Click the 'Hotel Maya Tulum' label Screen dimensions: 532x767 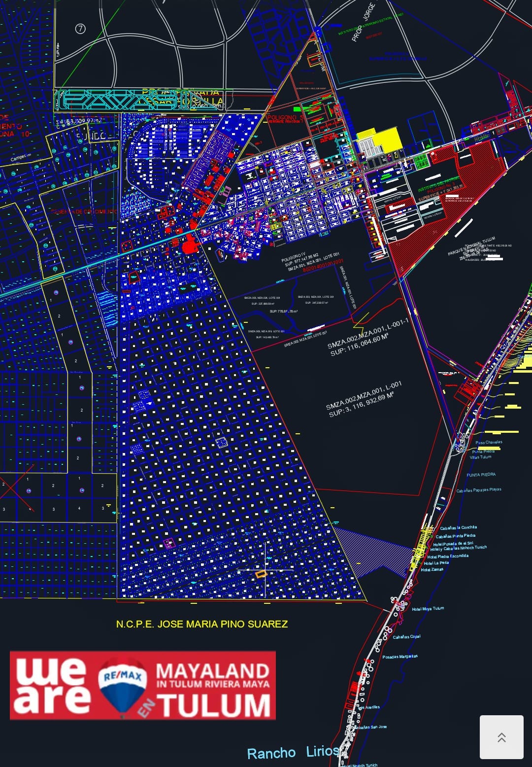coord(428,609)
